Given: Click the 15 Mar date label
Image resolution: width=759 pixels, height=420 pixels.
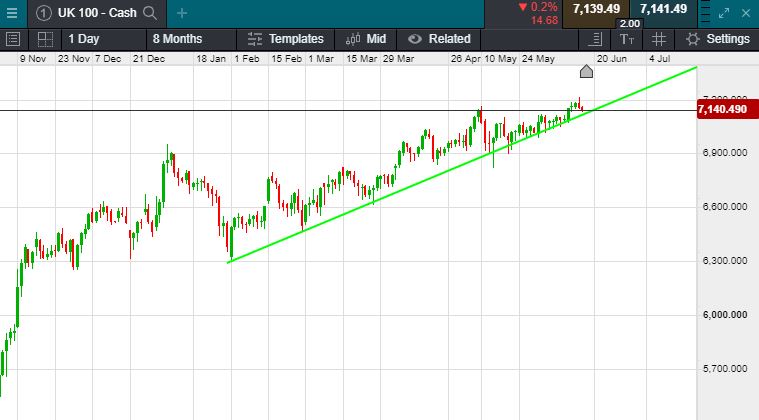Looking at the screenshot, I should 362,59.
